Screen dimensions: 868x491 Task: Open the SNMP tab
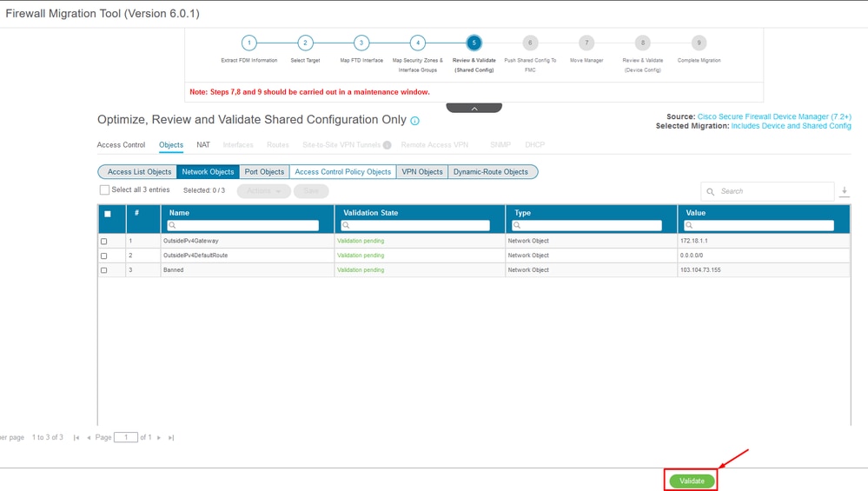(x=500, y=145)
